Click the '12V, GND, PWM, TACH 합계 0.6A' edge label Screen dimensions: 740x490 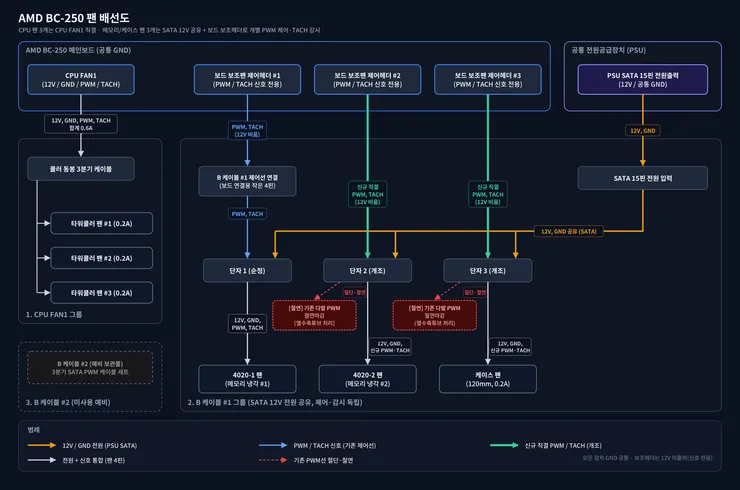(x=81, y=124)
